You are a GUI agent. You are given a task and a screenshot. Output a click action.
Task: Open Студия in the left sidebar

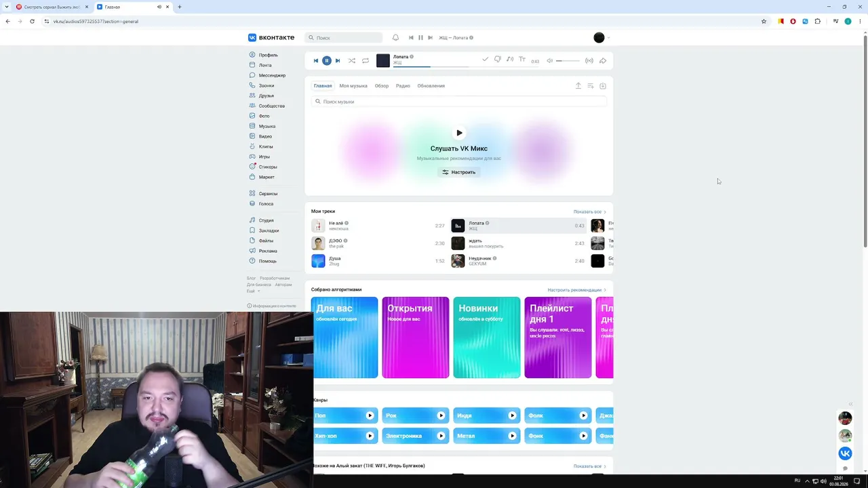click(261, 220)
